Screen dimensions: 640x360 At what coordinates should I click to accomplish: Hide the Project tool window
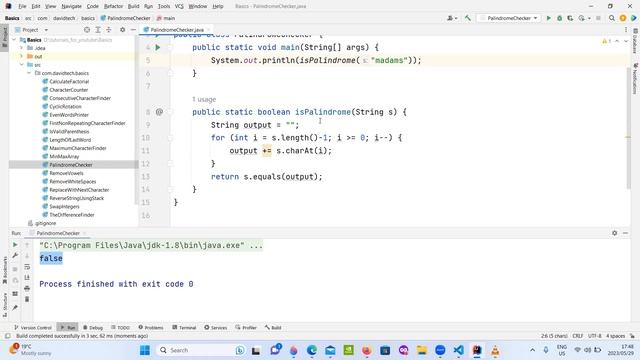coord(133,30)
